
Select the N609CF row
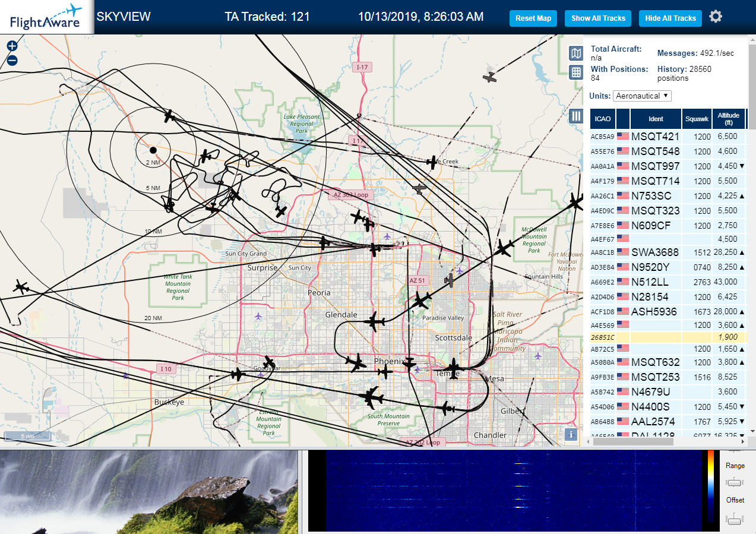[668, 225]
